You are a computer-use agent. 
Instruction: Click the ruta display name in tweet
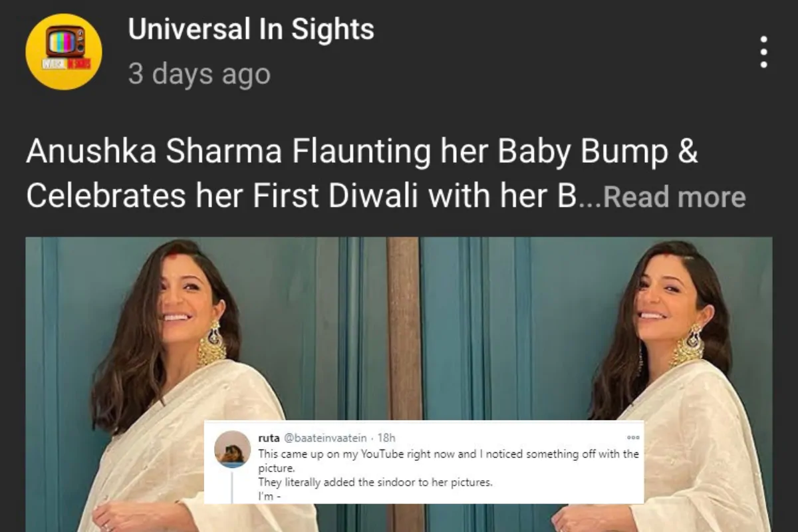coord(269,438)
